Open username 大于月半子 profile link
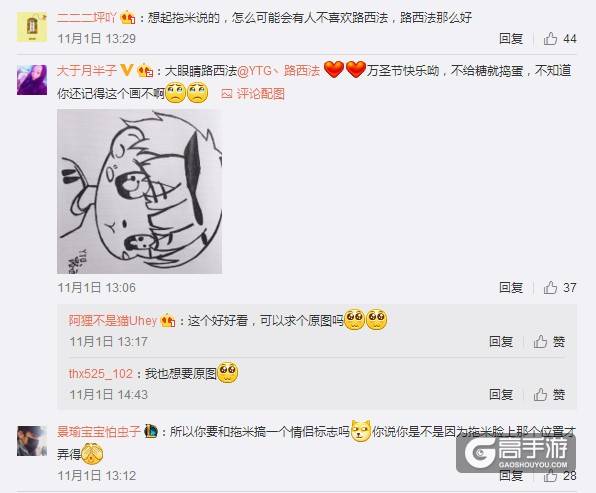 (x=87, y=70)
